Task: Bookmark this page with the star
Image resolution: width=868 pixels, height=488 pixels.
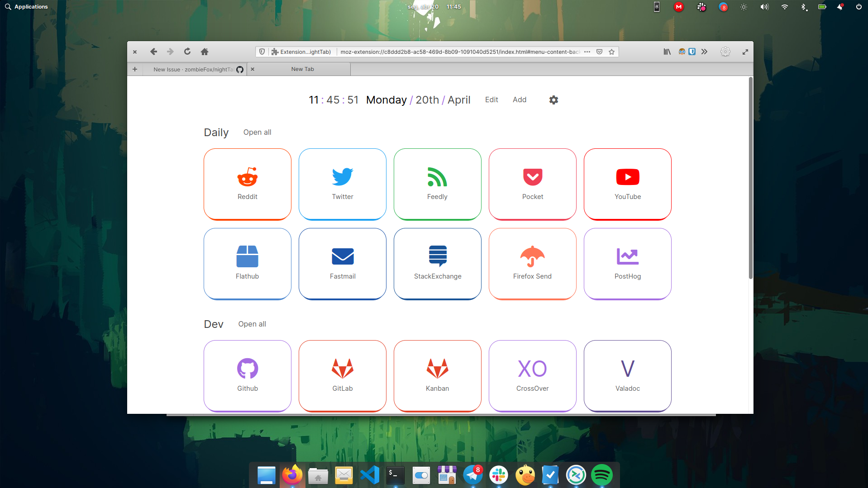Action: coord(611,52)
